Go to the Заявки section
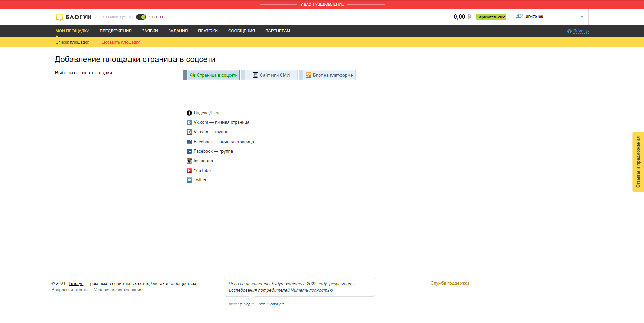The width and height of the screenshot is (644, 323). pyautogui.click(x=150, y=31)
